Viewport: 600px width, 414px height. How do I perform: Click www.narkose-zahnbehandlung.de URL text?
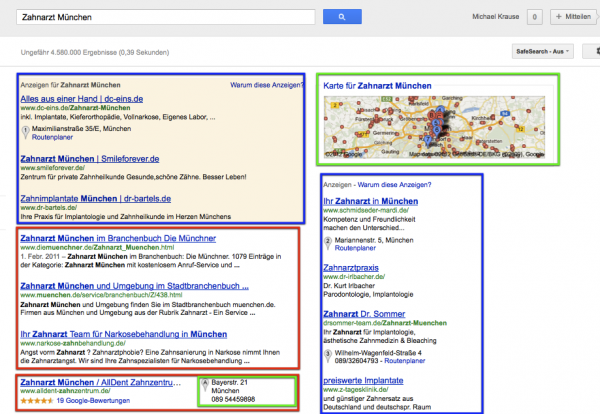[73, 343]
